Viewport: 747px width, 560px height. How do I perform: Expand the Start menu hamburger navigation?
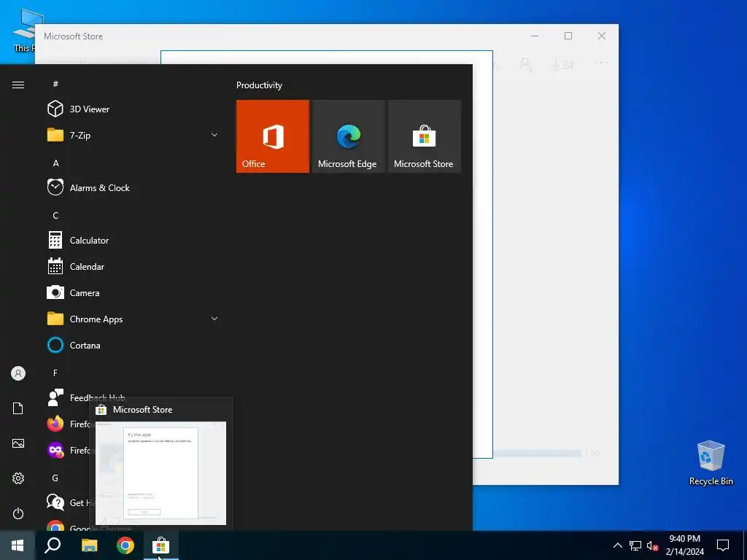click(18, 85)
